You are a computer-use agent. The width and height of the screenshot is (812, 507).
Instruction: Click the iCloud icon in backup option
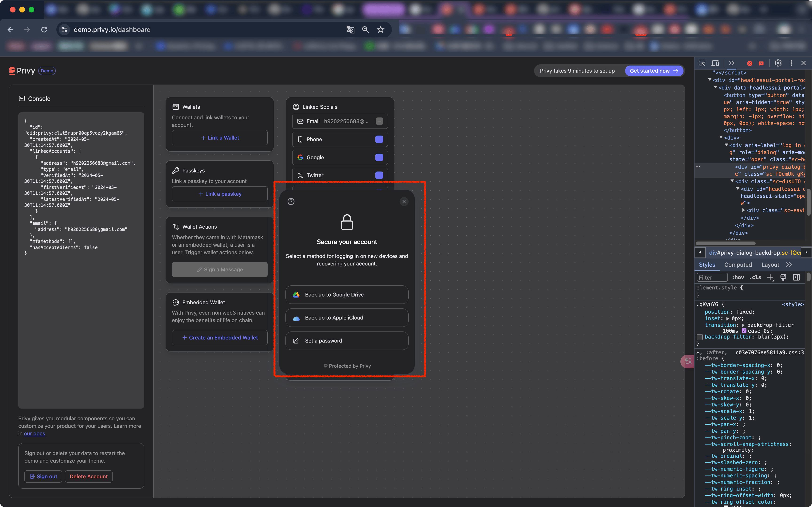coord(296,318)
